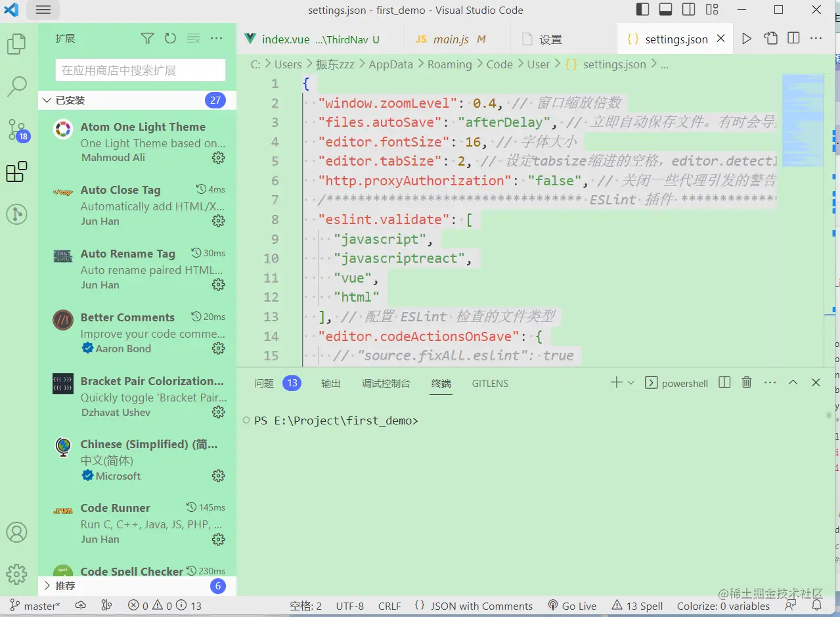The height and width of the screenshot is (617, 840).
Task: Switch to the 输出 panel tab
Action: 330,383
